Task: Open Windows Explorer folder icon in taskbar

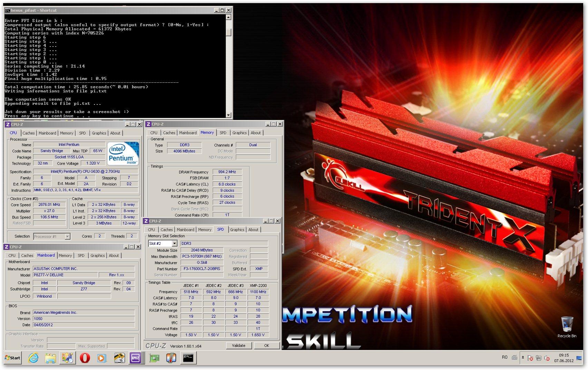Action: coord(50,358)
